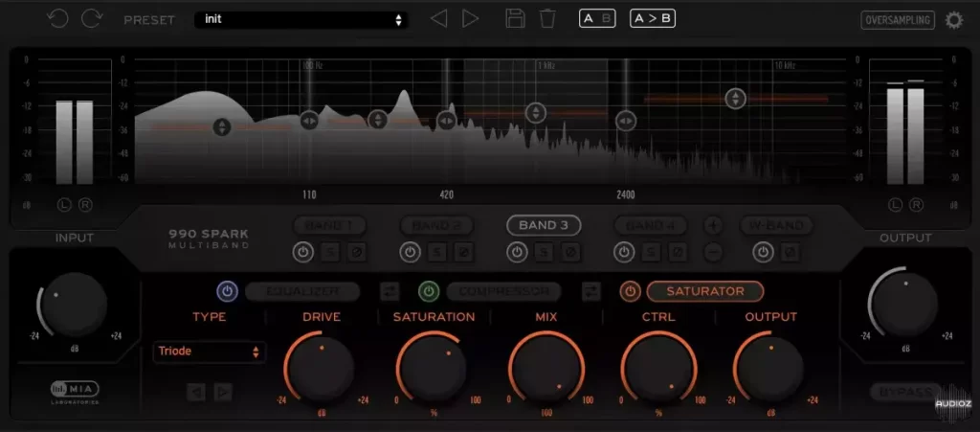Screen dimensions: 980x432
Task: Open the Triode type dropdown
Action: pyautogui.click(x=210, y=352)
